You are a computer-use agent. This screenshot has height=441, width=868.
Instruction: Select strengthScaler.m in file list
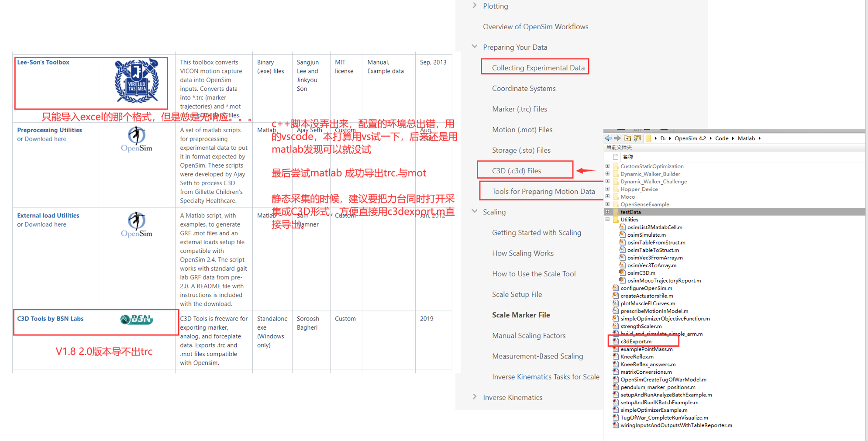pyautogui.click(x=641, y=326)
